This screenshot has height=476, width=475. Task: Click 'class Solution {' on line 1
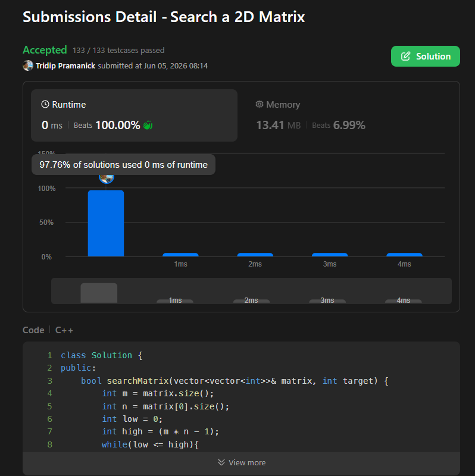coord(102,355)
